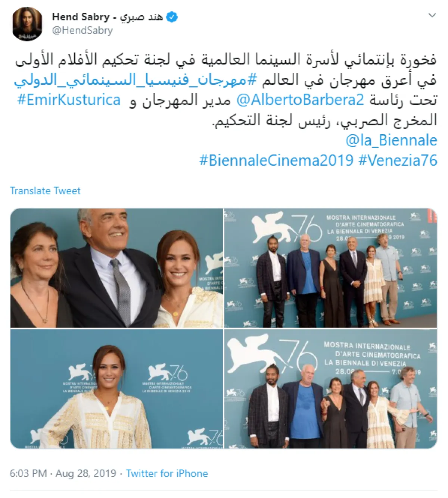Open bottom-right group photo thumbnail
Viewport: 448px width, 498px height.
330,389
